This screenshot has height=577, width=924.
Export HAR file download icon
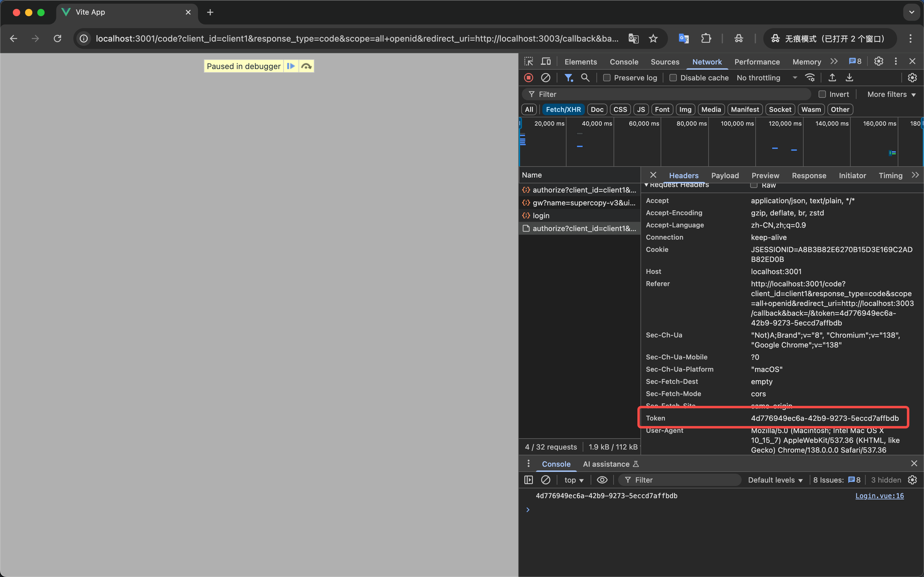[850, 78]
